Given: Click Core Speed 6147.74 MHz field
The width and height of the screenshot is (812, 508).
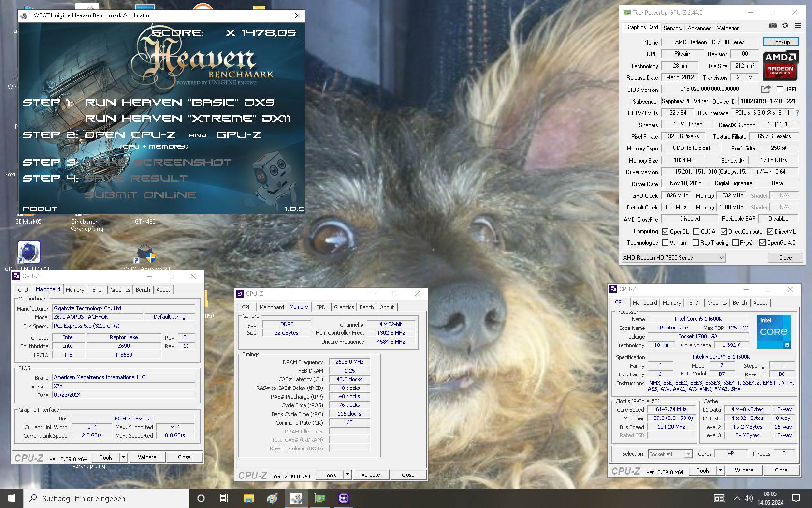Looking at the screenshot, I should [671, 409].
